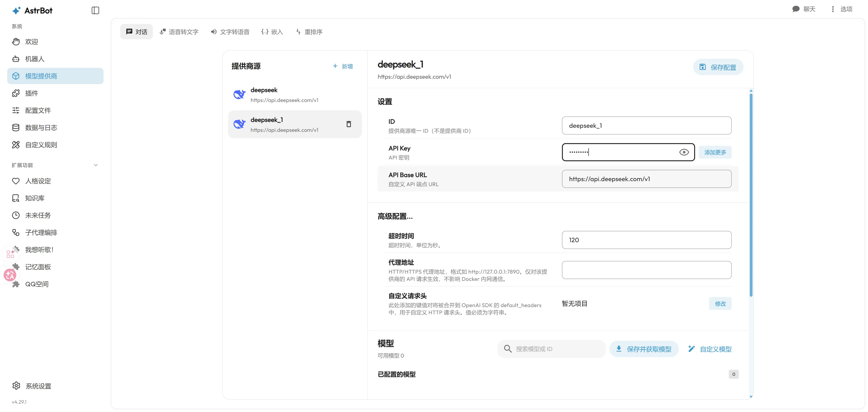Collapse the sidebar with the panel icon
This screenshot has width=868, height=412.
click(95, 10)
